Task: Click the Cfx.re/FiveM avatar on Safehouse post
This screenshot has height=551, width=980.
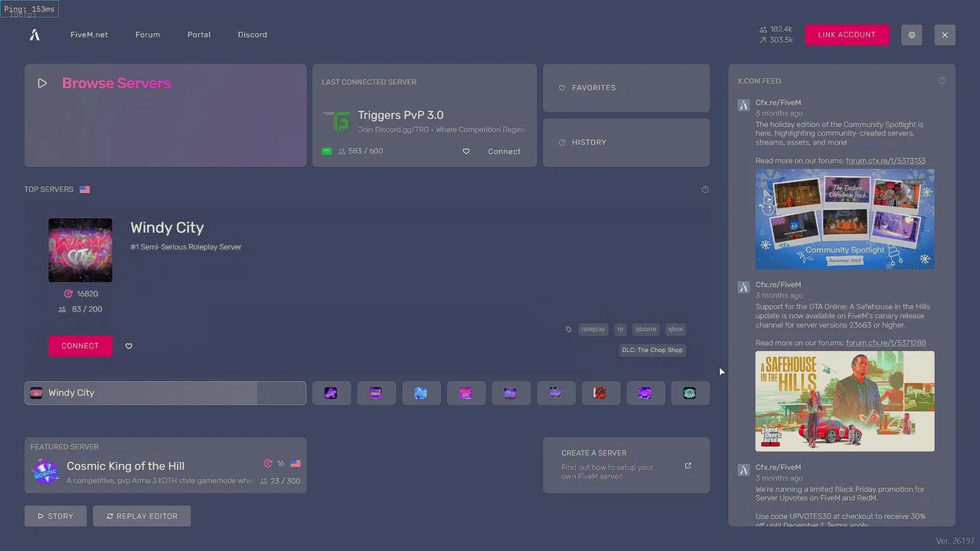Action: [x=743, y=288]
